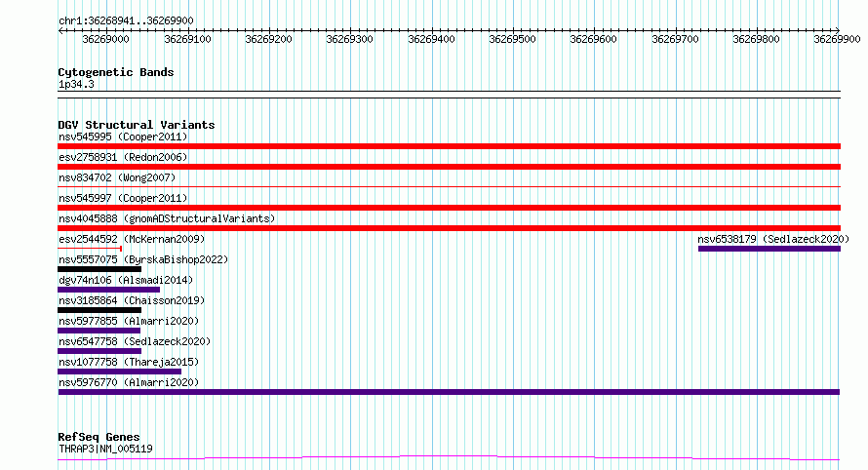Select nsv5557075 (ByrskaBishop2022) label
The image size is (868, 470).
coord(143,259)
